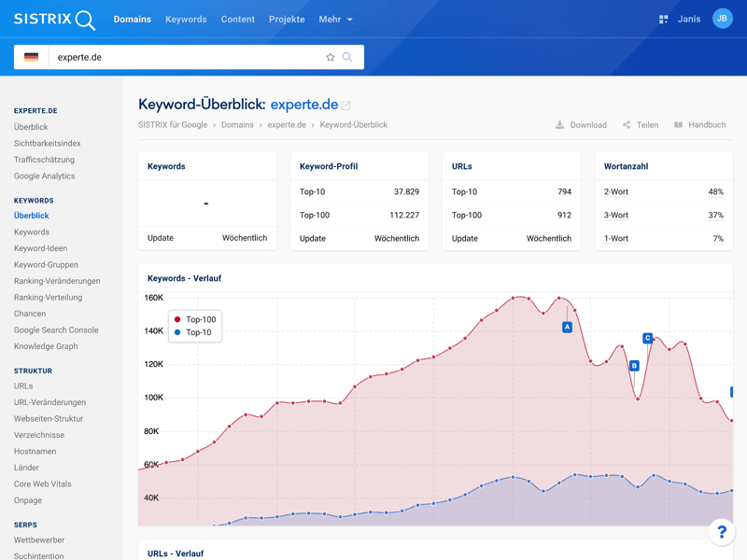Viewport: 747px width, 560px height.
Task: Open the German flag country selector
Action: click(x=32, y=57)
